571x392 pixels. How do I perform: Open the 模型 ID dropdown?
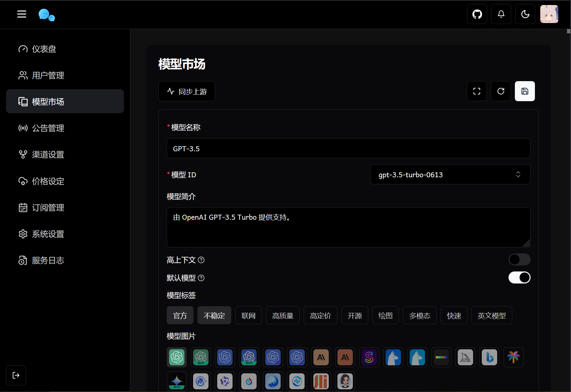coord(450,174)
